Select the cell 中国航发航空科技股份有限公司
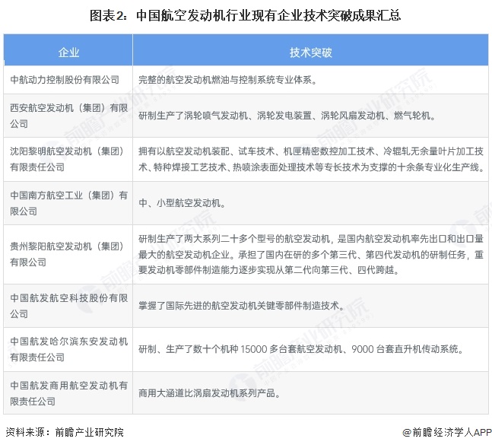This screenshot has width=492, height=448. pyautogui.click(x=68, y=306)
